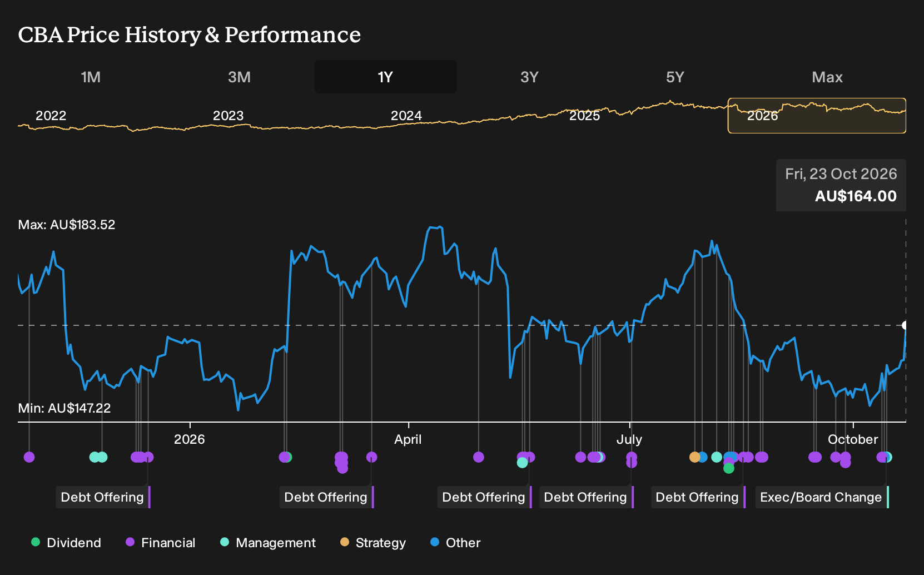The image size is (924, 575).
Task: Open the Debt Offering label near July
Action: coord(586,497)
